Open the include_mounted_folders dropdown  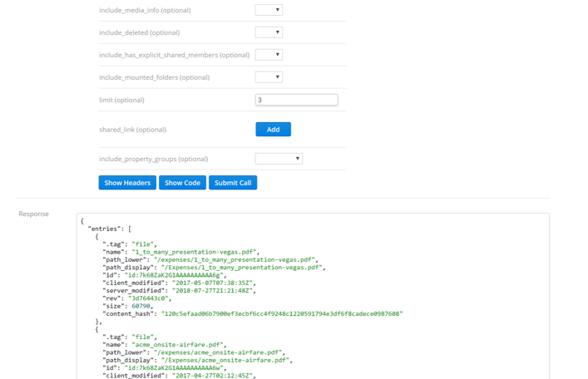[269, 77]
